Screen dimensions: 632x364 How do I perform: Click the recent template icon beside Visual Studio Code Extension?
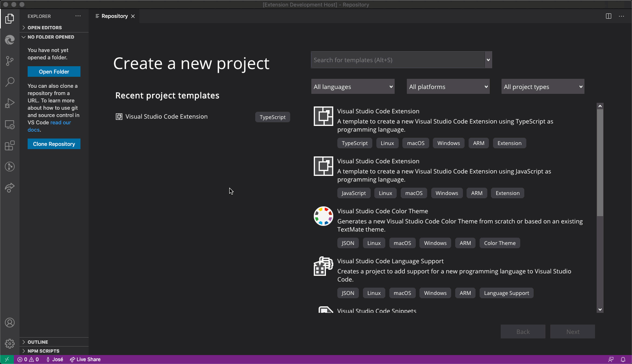tap(119, 117)
